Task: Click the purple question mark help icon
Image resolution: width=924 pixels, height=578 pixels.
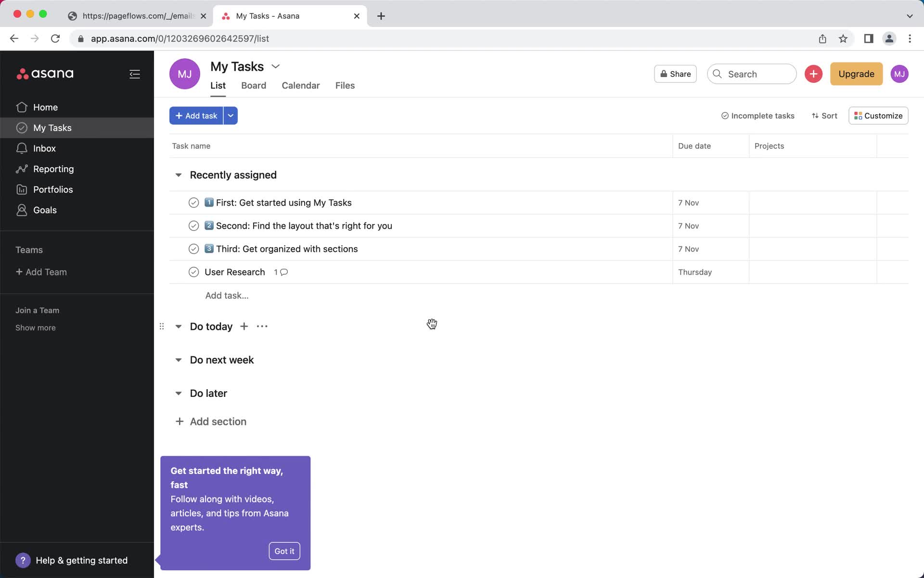Action: 23,560
